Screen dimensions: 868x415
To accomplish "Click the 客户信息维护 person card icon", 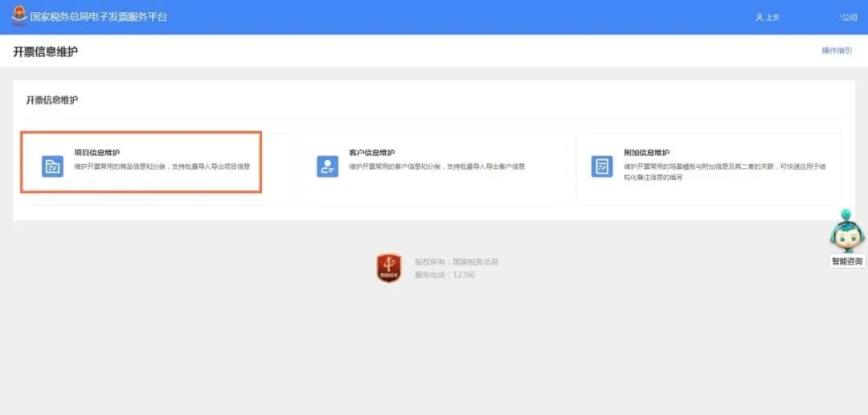I will tap(327, 166).
